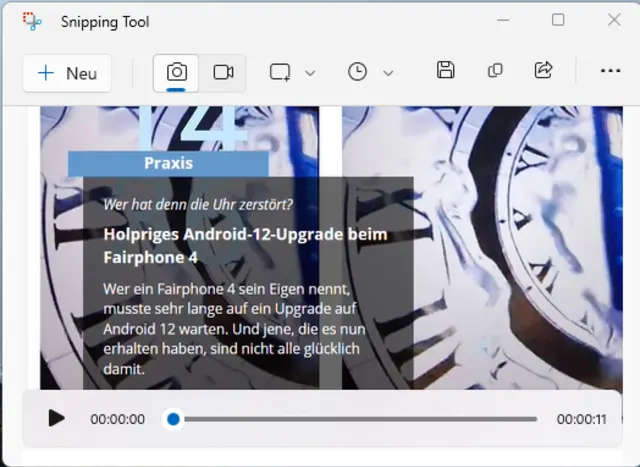Click the Snipping Tool app icon

(32, 21)
